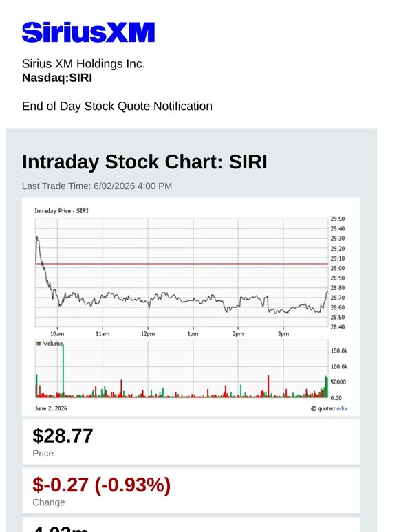This screenshot has width=399, height=532.
Task: Click the '150.0k' volume axis value
Action: 339,351
